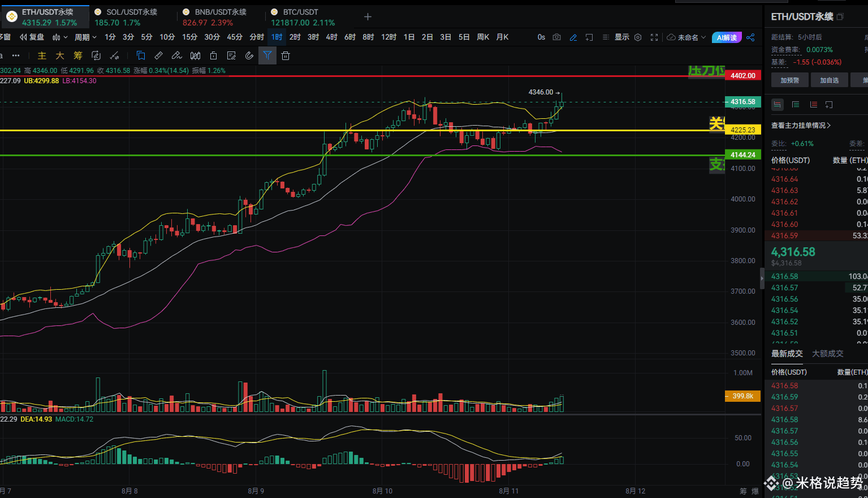
Task: Open ETH/USDT永续 panel popout window icon
Action: point(840,17)
